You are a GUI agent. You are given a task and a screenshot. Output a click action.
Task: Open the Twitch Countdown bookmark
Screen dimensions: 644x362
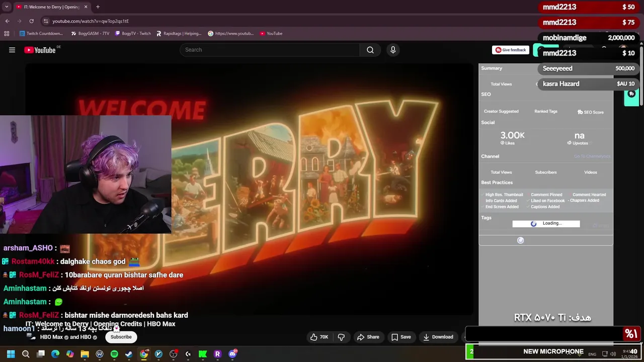pos(41,34)
